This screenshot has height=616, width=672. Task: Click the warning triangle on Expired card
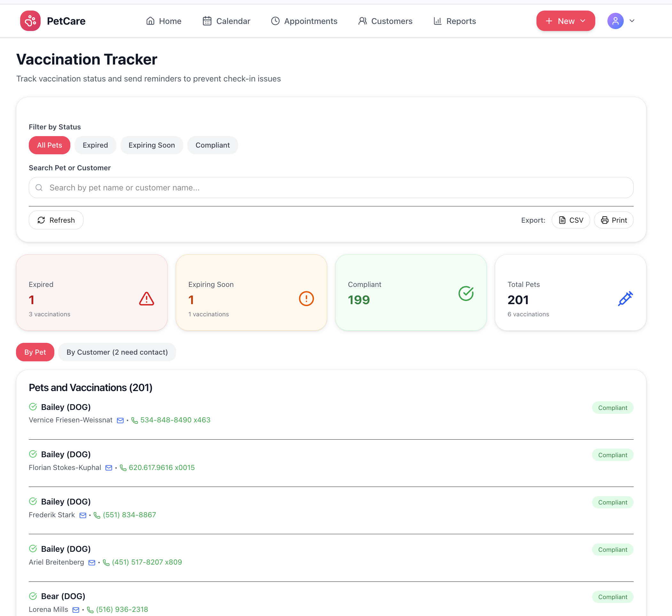click(146, 299)
